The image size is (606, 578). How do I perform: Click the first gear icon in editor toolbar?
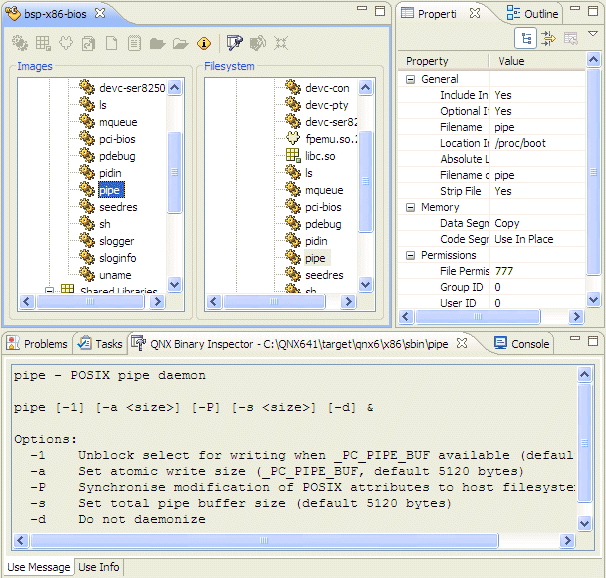click(x=19, y=43)
